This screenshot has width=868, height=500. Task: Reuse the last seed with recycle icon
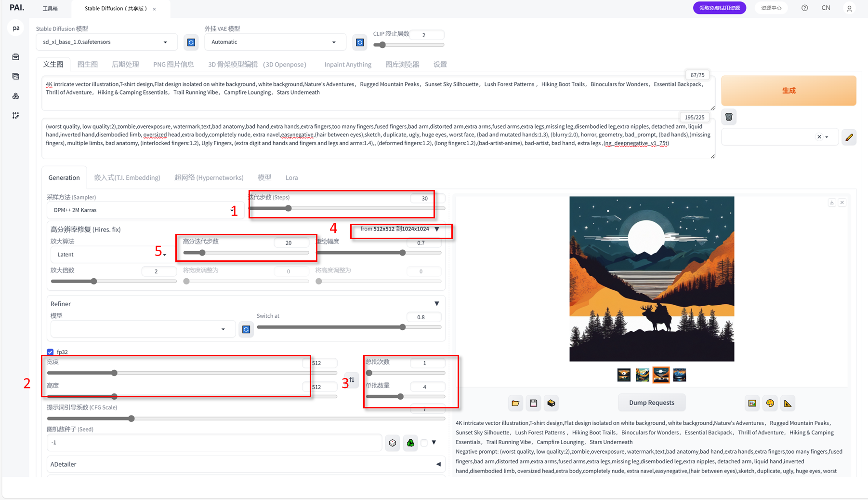410,443
